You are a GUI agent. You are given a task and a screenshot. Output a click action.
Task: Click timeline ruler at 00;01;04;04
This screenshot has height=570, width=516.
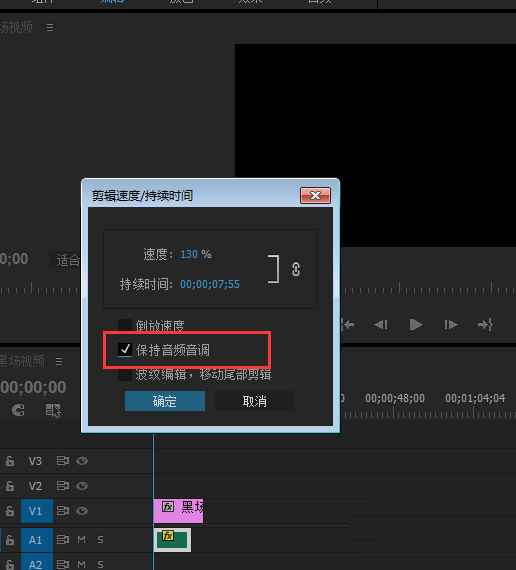(475, 398)
